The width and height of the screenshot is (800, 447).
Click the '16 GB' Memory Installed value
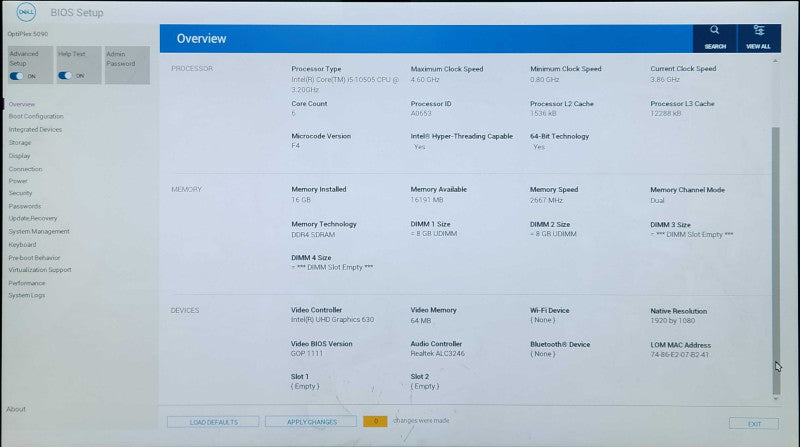(301, 200)
